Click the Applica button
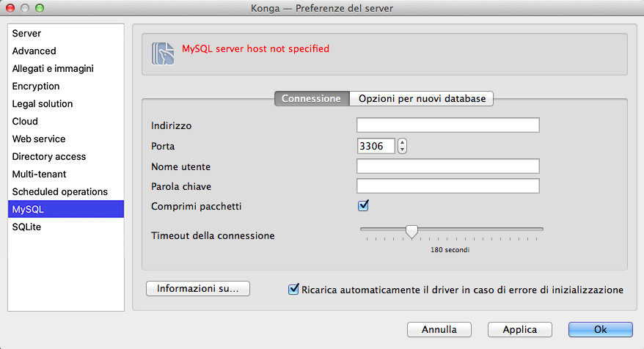The image size is (644, 349). pyautogui.click(x=519, y=329)
